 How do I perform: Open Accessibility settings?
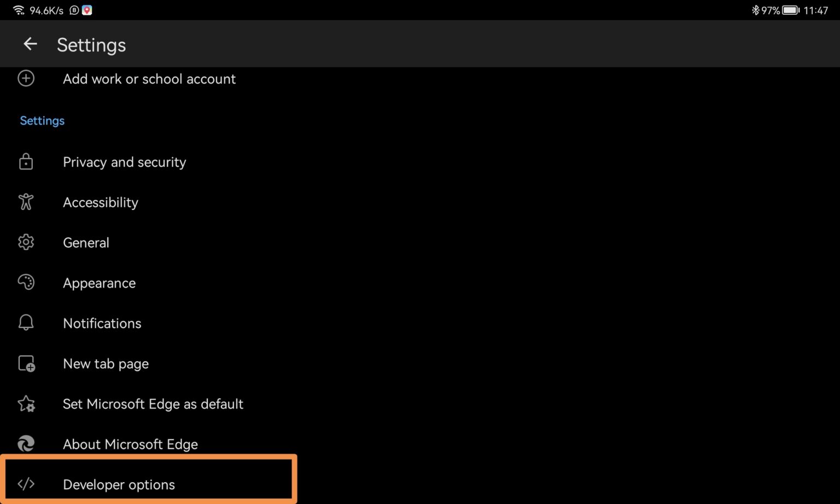[x=101, y=202]
